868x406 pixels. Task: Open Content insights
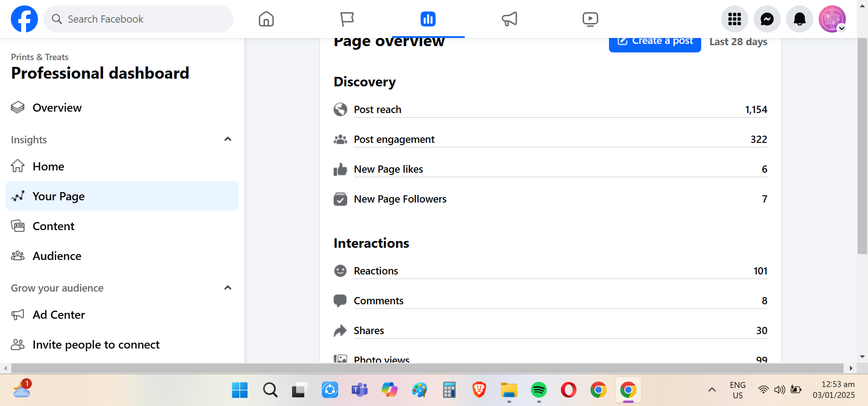[x=122, y=226]
